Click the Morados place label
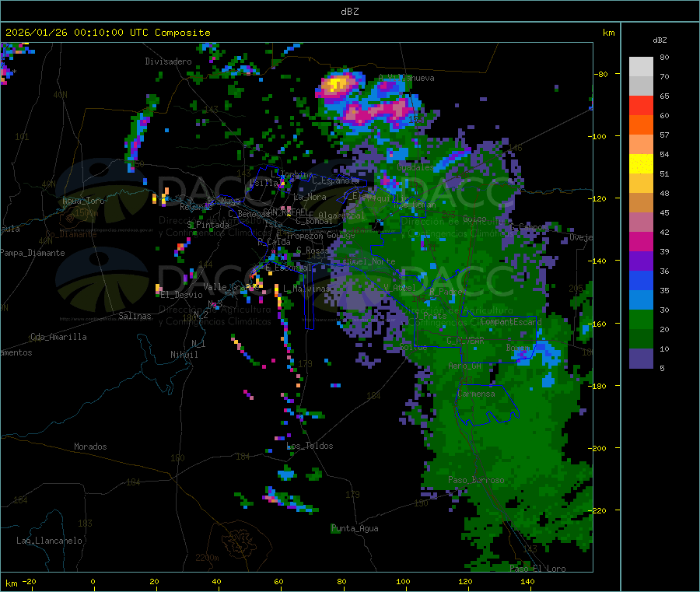The width and height of the screenshot is (700, 592). click(90, 447)
